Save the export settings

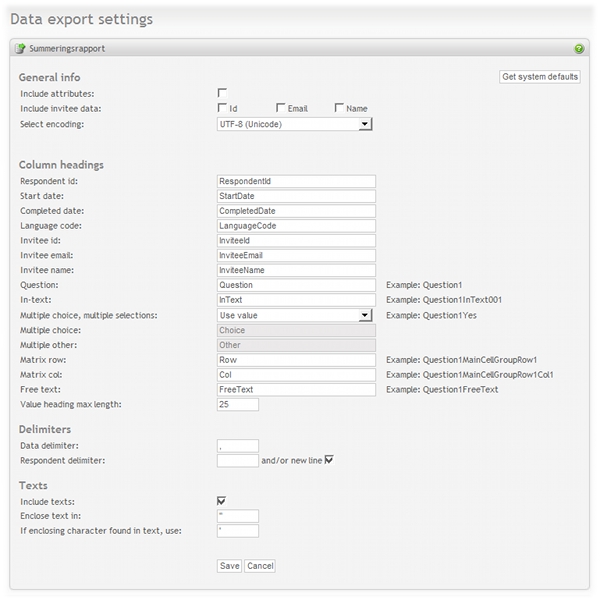tap(229, 566)
